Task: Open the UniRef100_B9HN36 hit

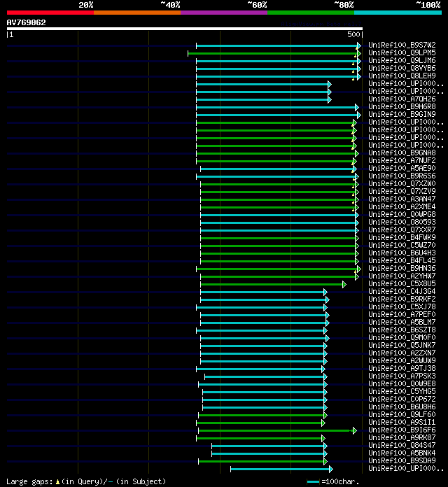Action: pos(402,269)
